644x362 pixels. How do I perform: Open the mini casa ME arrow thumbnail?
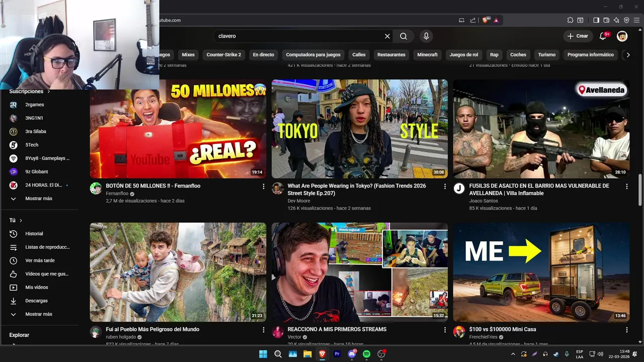(x=541, y=272)
